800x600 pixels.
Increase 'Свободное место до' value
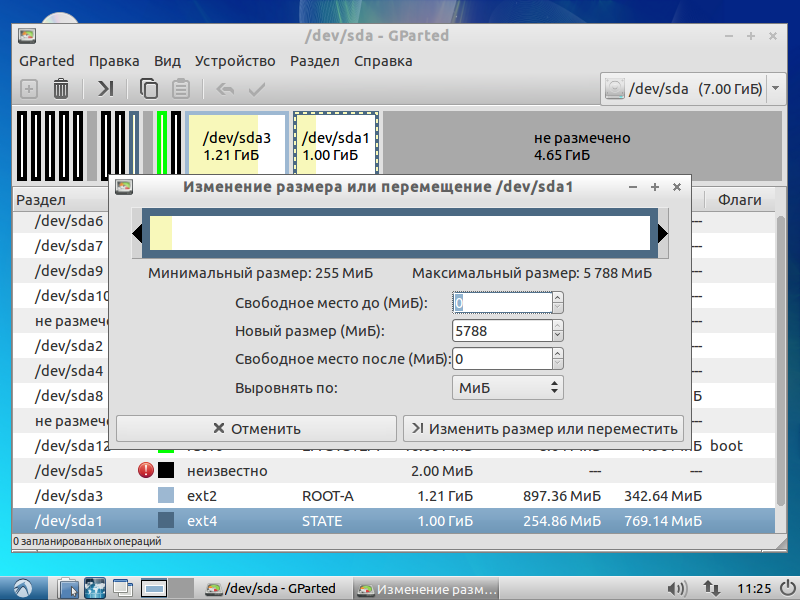click(558, 297)
